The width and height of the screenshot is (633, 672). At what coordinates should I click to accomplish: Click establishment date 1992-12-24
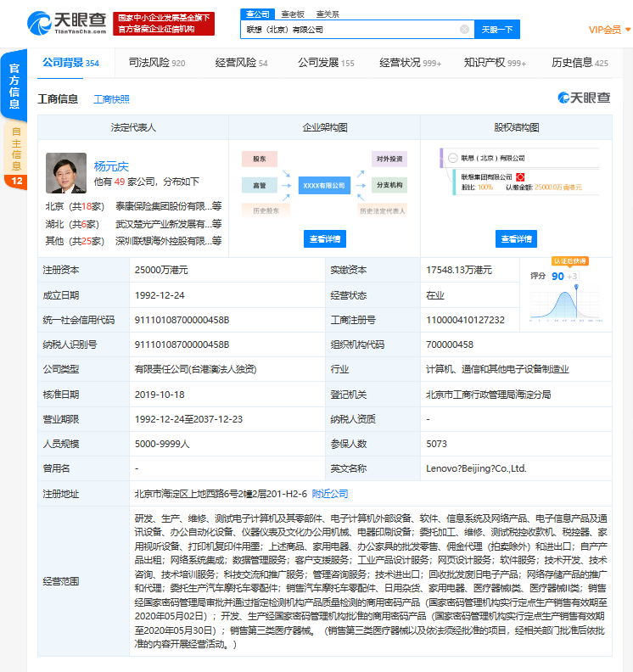coord(160,295)
